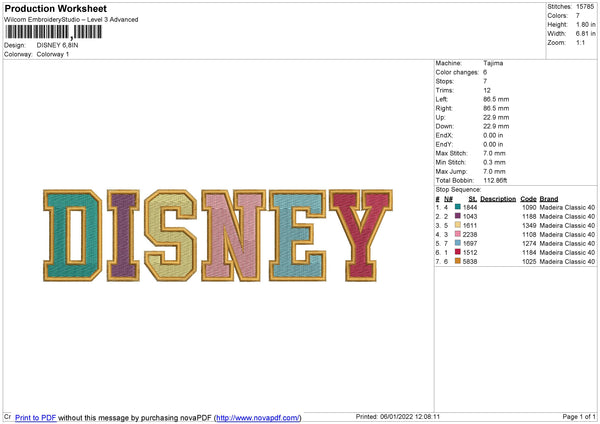Click stitch count '1512' in stop 6 row

coord(470,252)
